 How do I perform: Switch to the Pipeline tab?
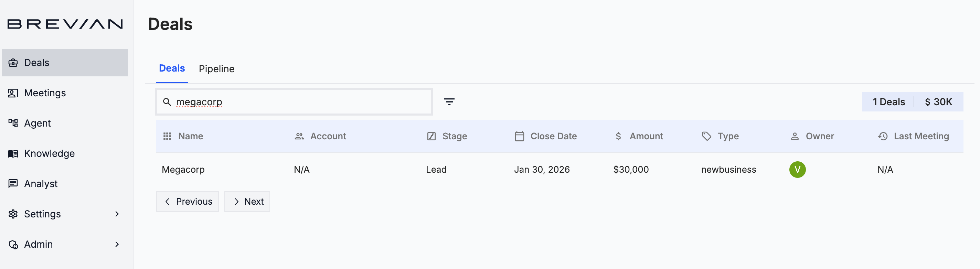click(216, 69)
